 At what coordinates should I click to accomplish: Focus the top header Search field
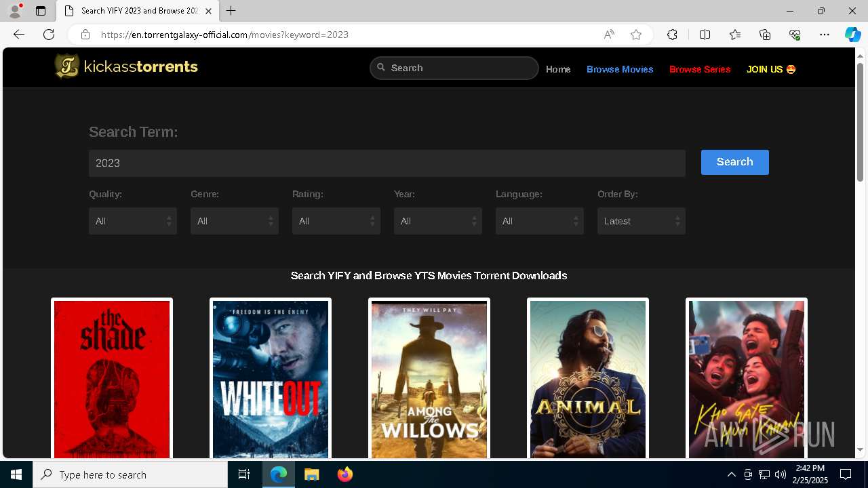click(454, 68)
